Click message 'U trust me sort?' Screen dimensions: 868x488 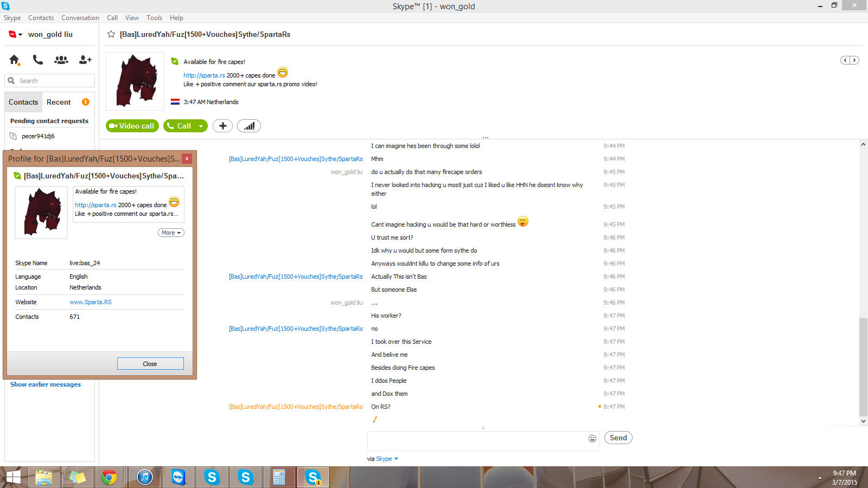pyautogui.click(x=392, y=237)
